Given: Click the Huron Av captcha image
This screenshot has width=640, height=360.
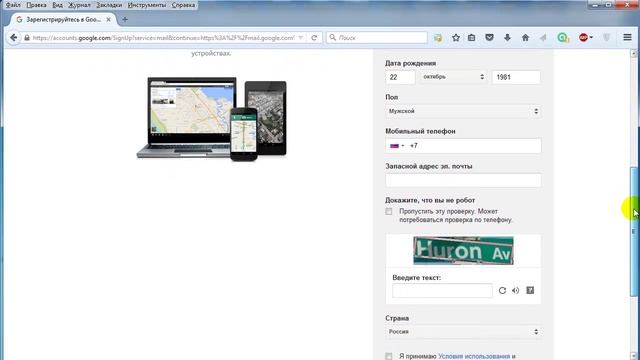Looking at the screenshot, I should [x=463, y=251].
